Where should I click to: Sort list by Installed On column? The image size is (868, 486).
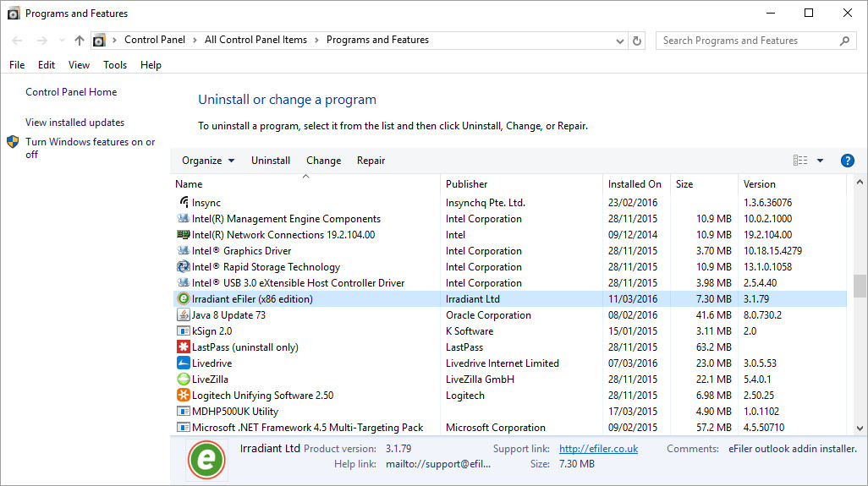636,184
